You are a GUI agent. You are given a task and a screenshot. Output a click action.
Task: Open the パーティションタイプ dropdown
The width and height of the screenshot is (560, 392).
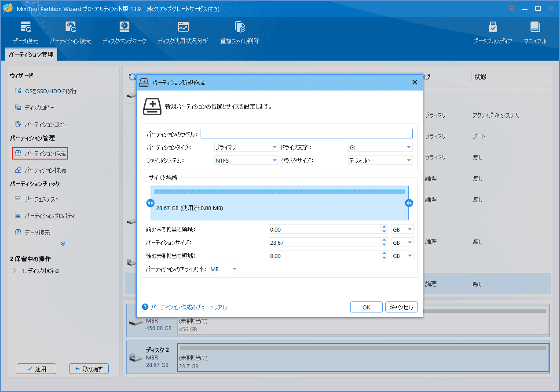coord(246,147)
